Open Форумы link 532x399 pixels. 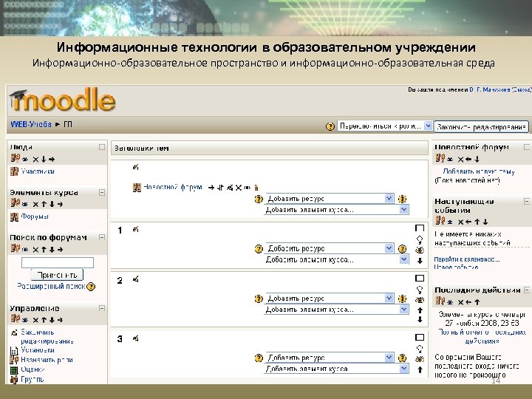[x=35, y=216]
